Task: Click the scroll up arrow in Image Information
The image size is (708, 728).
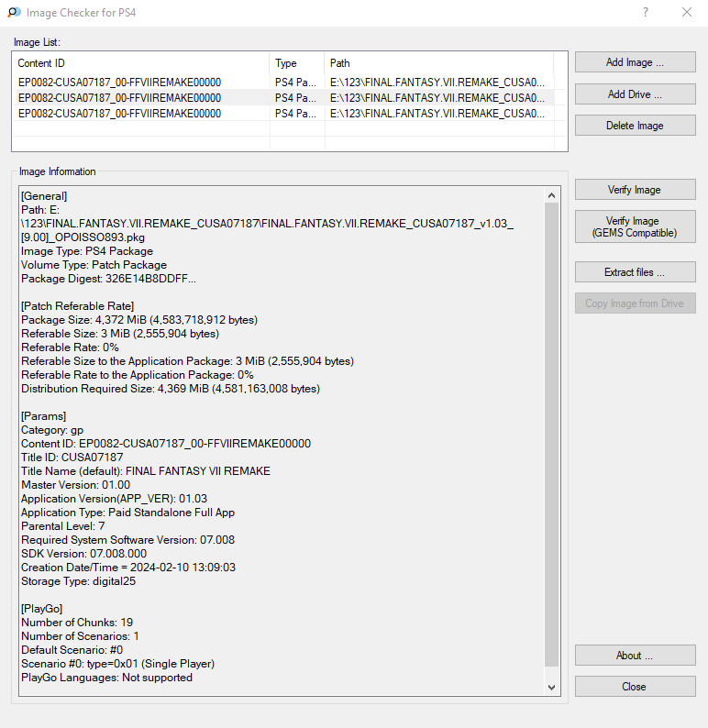Action: pos(551,195)
